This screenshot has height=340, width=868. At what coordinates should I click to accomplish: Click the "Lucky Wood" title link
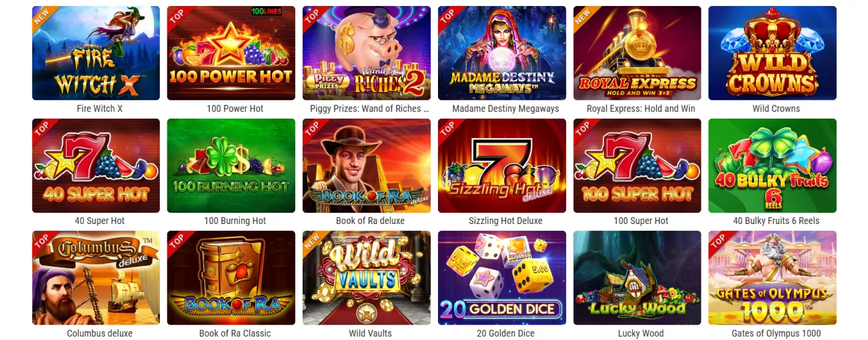pyautogui.click(x=641, y=333)
